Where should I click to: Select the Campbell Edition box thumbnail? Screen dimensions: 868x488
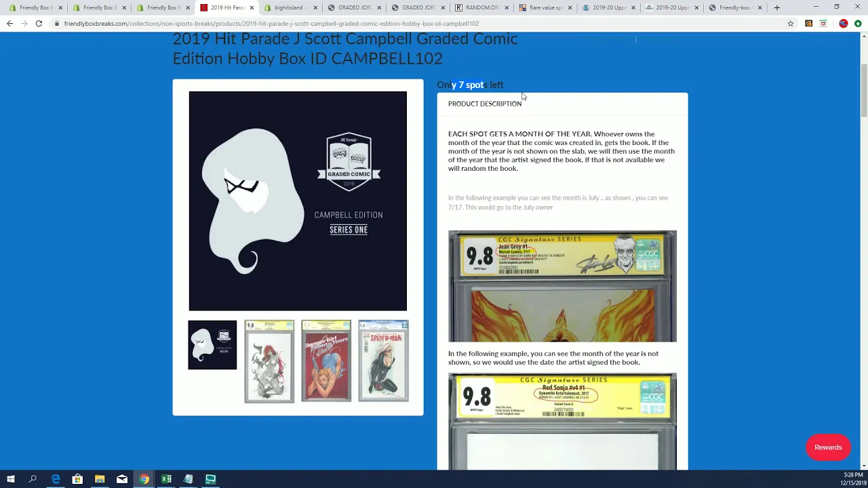tap(212, 345)
